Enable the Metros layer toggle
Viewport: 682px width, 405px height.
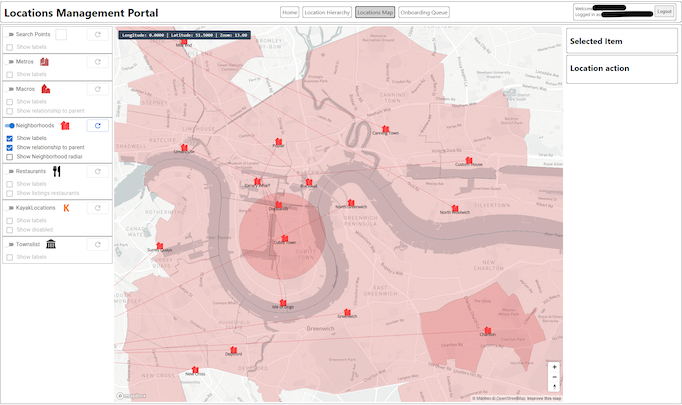coord(10,62)
